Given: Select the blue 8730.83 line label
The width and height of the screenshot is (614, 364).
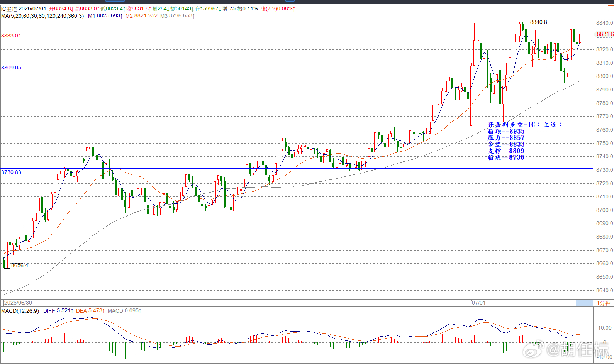Looking at the screenshot, I should click(x=11, y=172).
